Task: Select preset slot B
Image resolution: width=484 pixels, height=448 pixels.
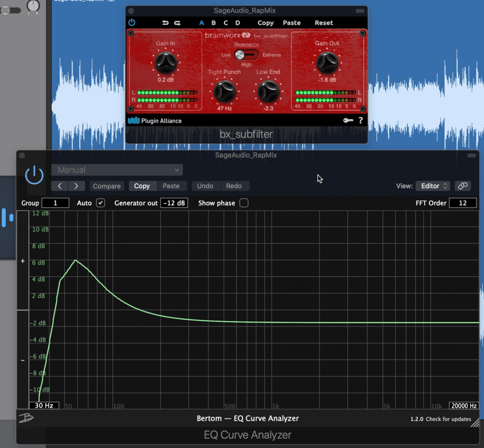Action: (x=213, y=23)
